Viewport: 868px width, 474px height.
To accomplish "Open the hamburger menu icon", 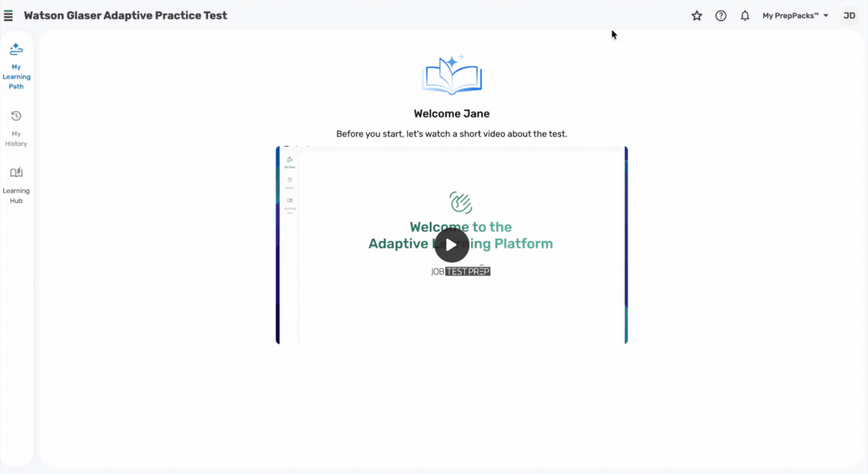I will pos(8,16).
